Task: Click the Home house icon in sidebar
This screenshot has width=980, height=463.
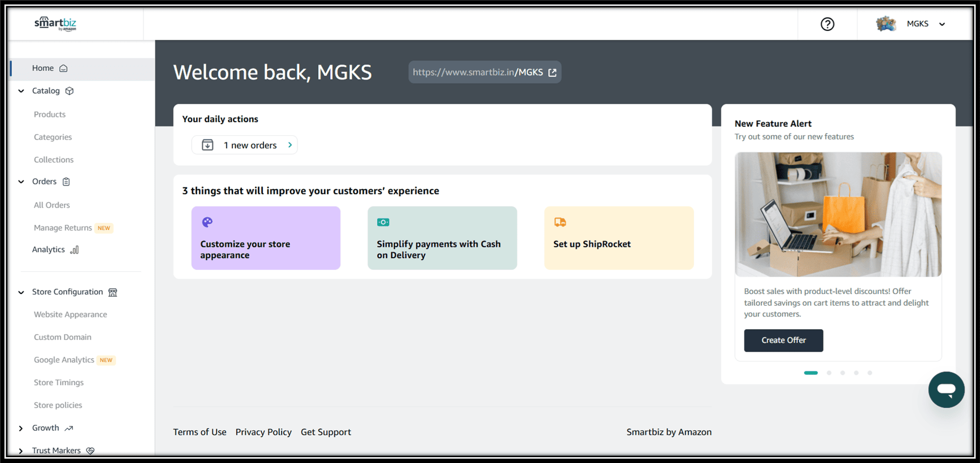Action: point(63,69)
